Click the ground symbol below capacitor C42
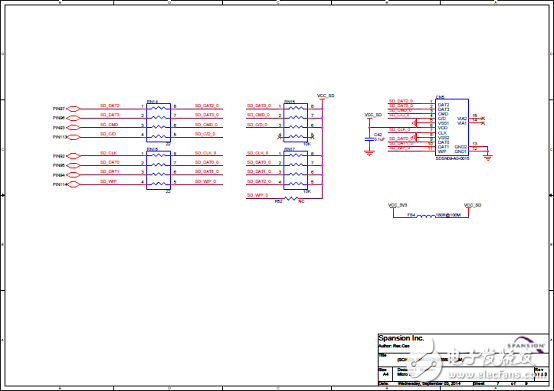 (369, 153)
